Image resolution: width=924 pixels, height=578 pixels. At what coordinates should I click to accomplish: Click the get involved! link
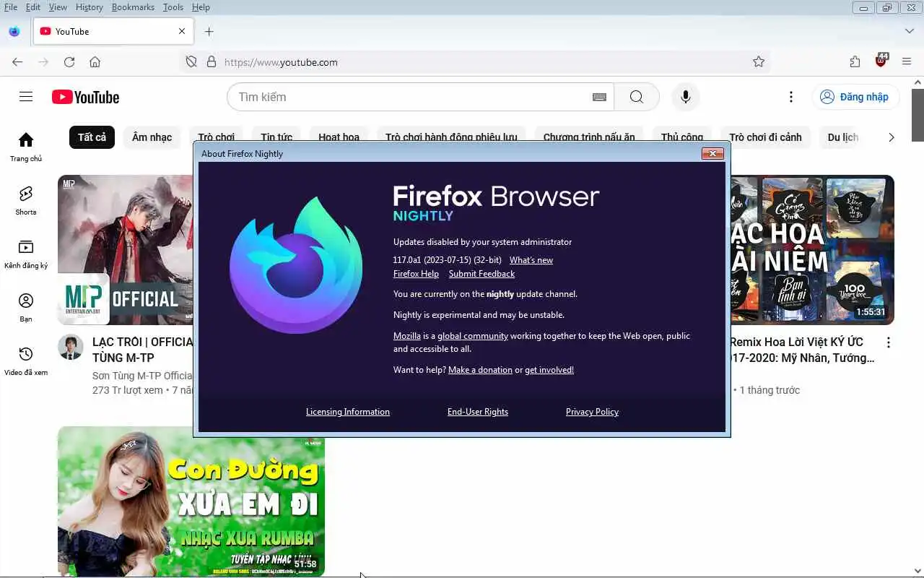tap(549, 370)
